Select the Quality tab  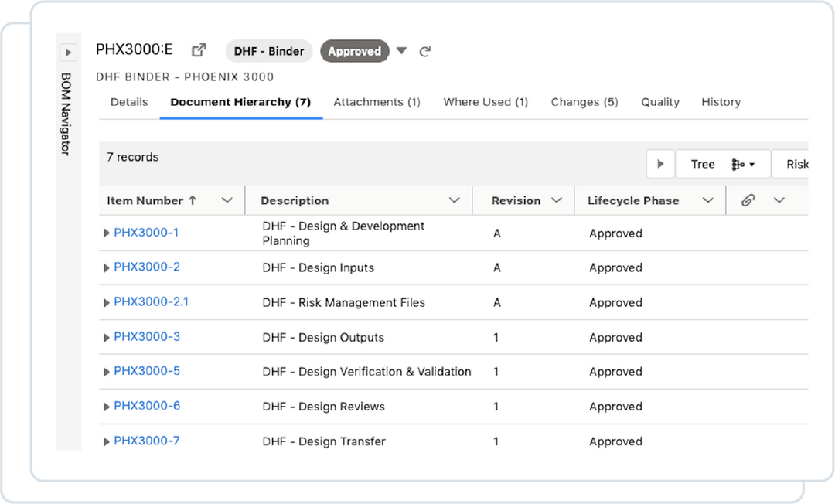coord(659,101)
